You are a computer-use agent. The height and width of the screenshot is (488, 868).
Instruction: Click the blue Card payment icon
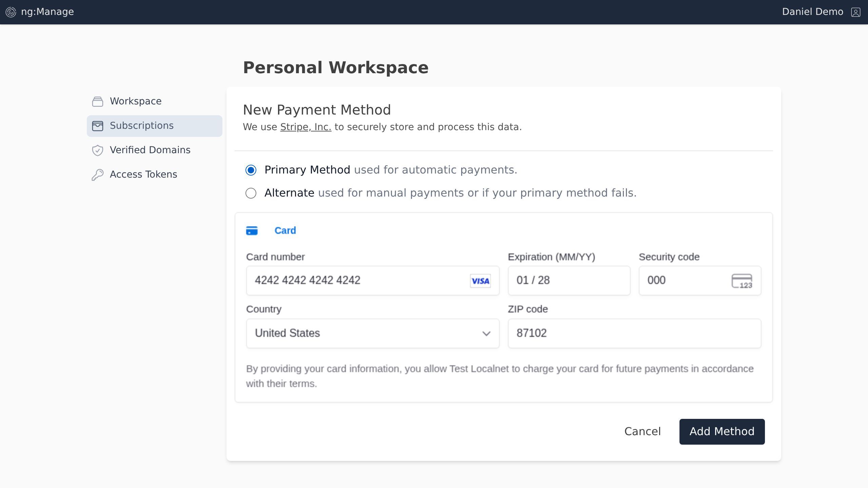click(252, 231)
